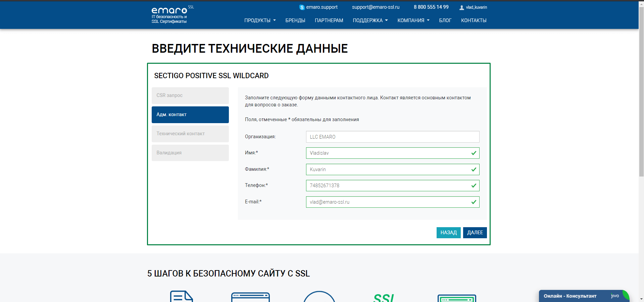Focus the Телефон input field
644x302 pixels.
click(x=393, y=186)
